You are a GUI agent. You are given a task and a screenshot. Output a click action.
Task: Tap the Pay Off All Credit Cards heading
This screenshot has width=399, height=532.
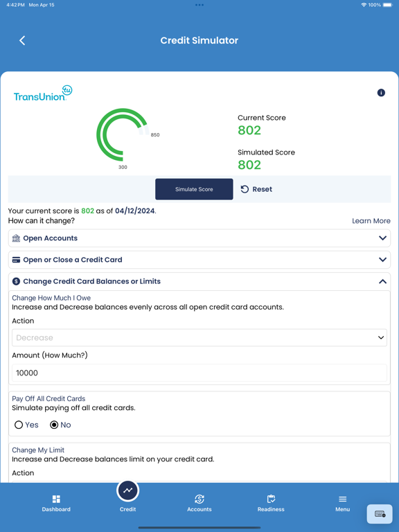click(x=48, y=399)
